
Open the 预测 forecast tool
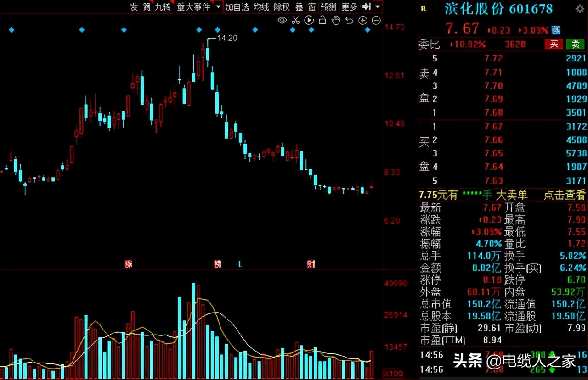tap(328, 7)
